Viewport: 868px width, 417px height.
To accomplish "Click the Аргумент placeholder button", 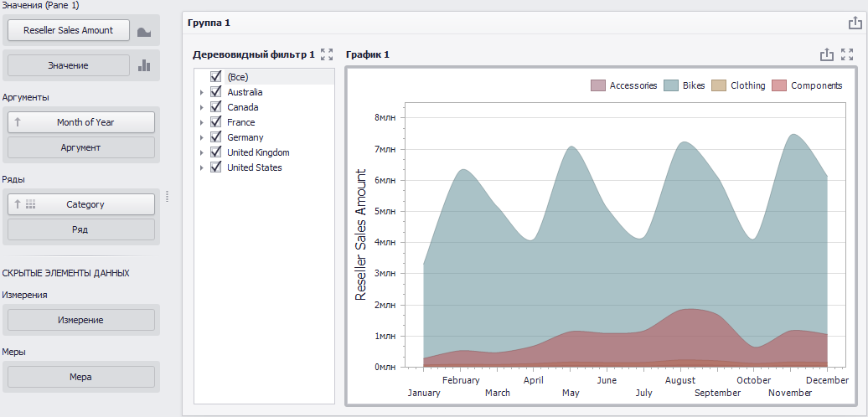I will point(80,147).
